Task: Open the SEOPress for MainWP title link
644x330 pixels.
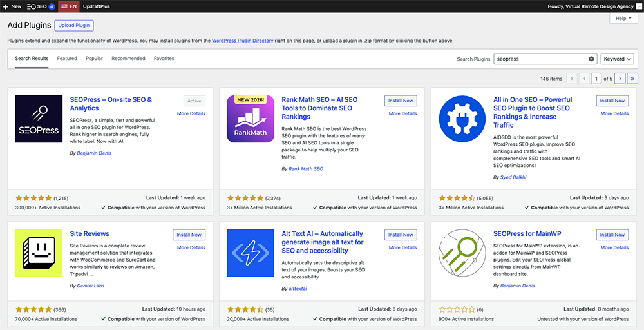Action: pyautogui.click(x=527, y=233)
